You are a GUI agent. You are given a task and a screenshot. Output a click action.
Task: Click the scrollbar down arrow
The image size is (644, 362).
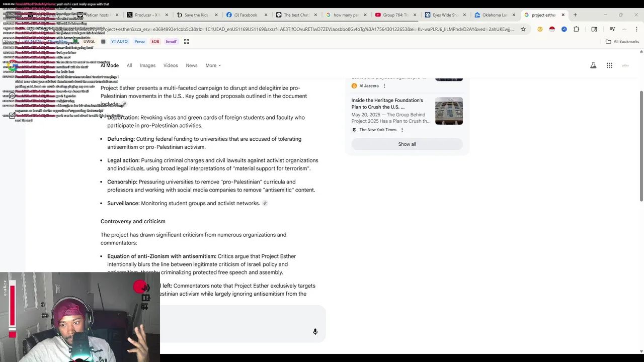click(x=641, y=351)
